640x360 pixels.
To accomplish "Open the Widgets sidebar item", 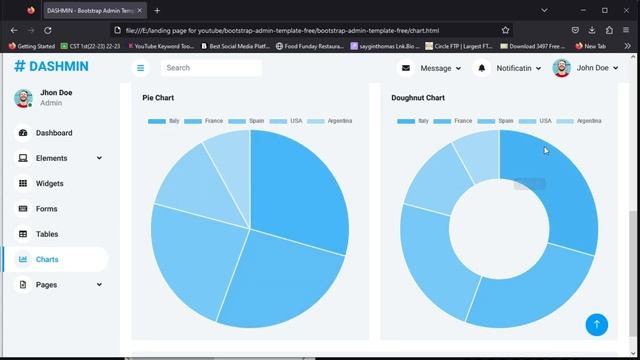I will [55, 184].
